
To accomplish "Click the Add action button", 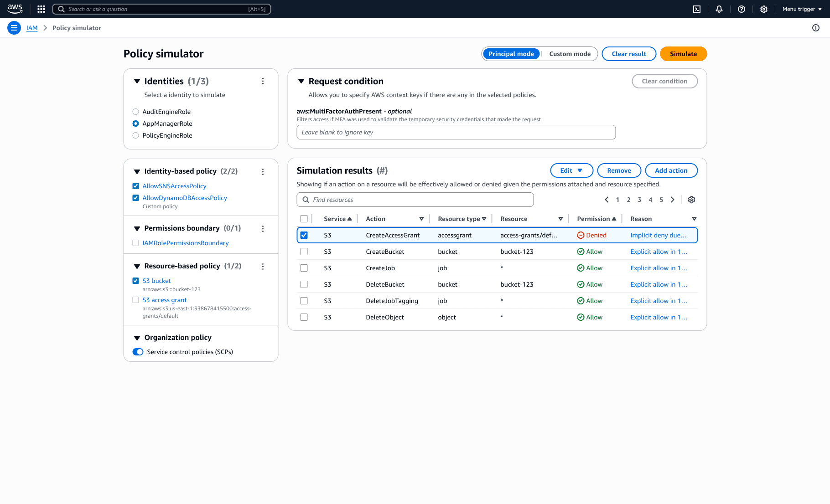I will coord(671,170).
